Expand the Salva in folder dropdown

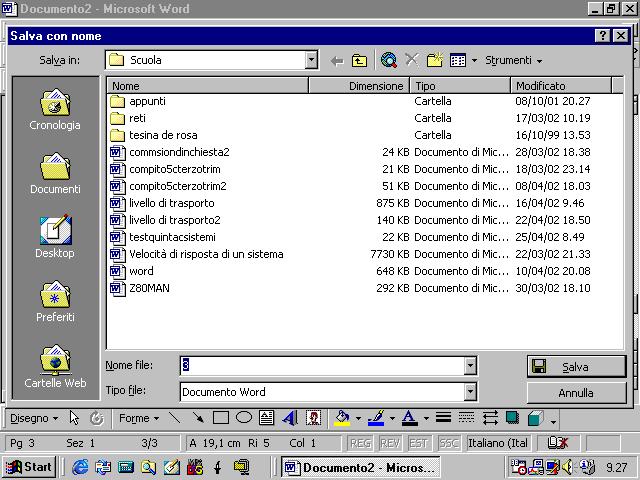coord(311,60)
